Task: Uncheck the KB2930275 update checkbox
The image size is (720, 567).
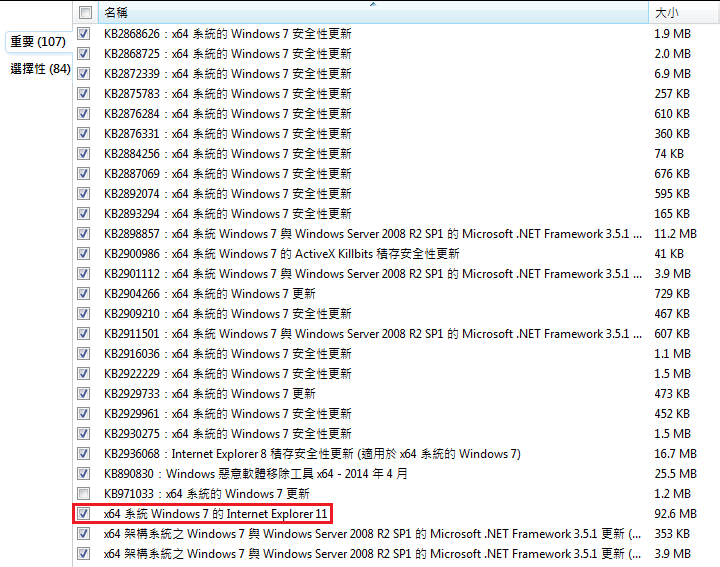Action: tap(84, 433)
